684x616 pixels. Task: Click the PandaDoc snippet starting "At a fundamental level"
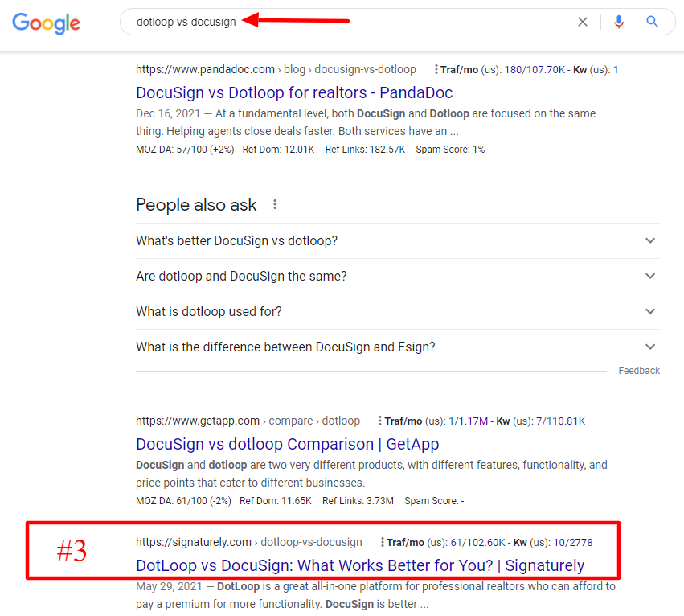click(366, 122)
